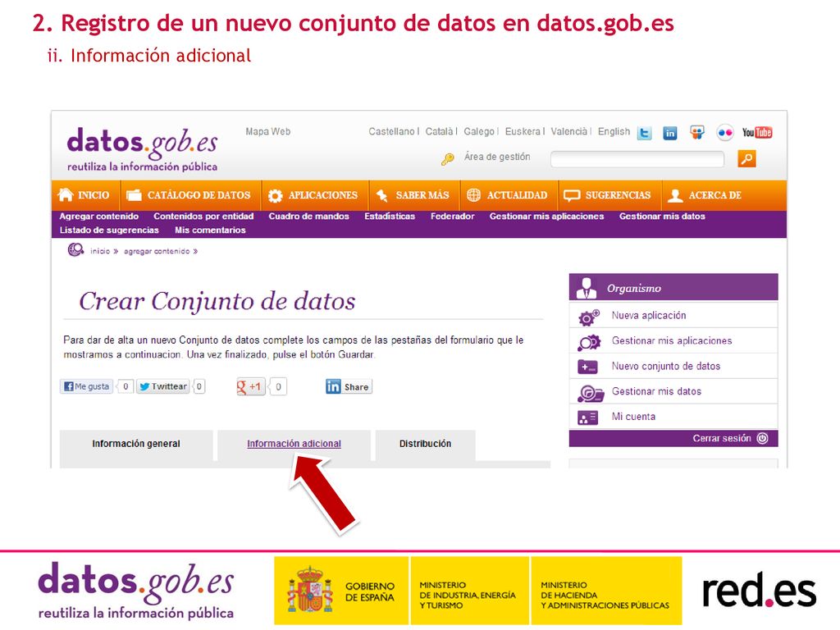
Task: Click Estadísticas submenu link
Action: click(390, 217)
